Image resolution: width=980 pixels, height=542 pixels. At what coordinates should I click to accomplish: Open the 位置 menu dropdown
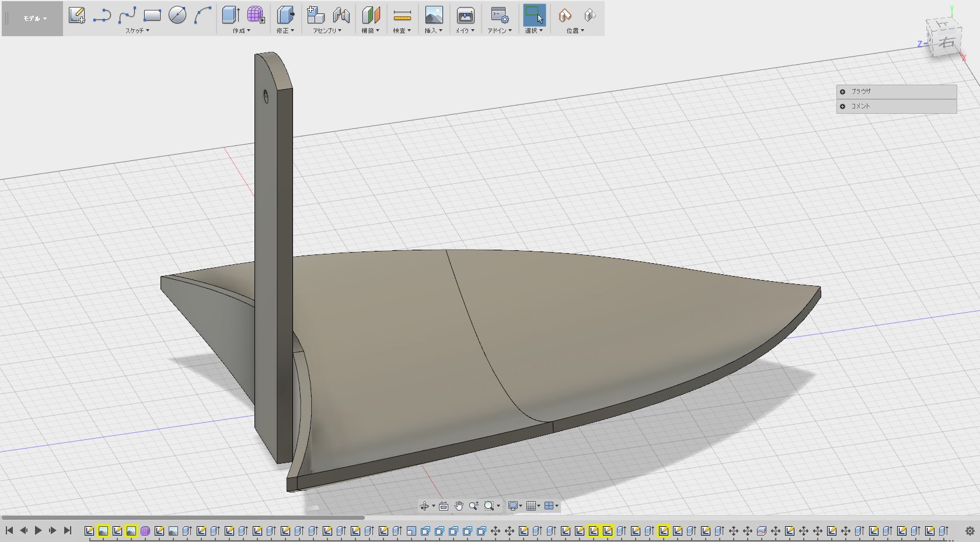coord(576,30)
